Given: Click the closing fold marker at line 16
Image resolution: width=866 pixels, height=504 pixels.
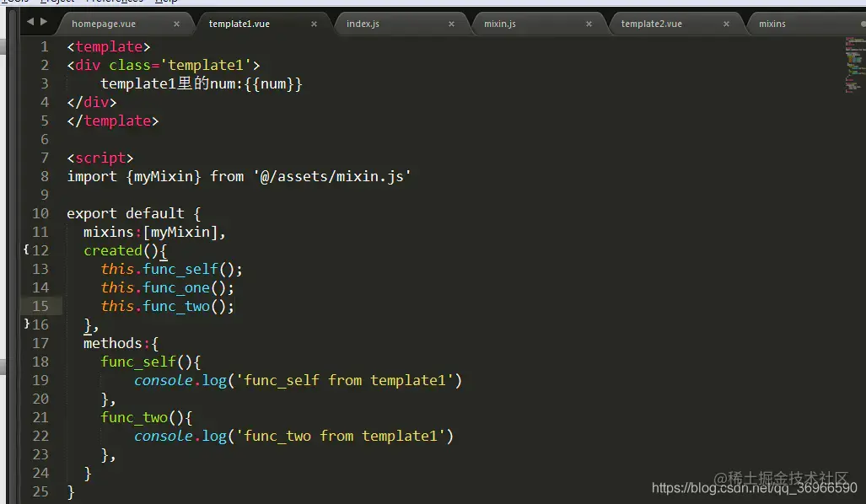Looking at the screenshot, I should (x=26, y=324).
